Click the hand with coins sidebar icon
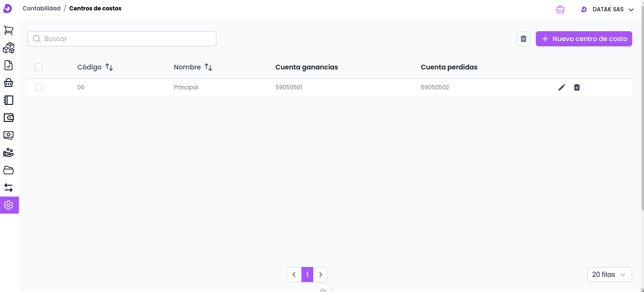The image size is (644, 292). (x=9, y=153)
